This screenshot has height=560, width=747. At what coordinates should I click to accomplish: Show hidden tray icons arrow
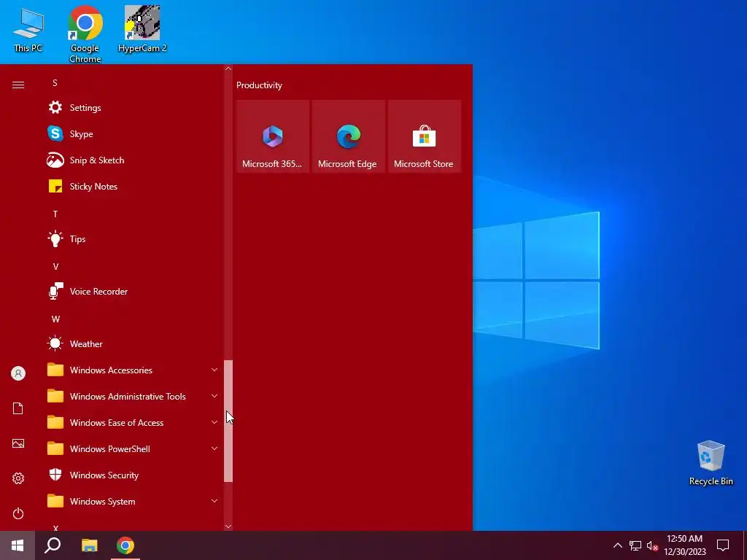[617, 545]
